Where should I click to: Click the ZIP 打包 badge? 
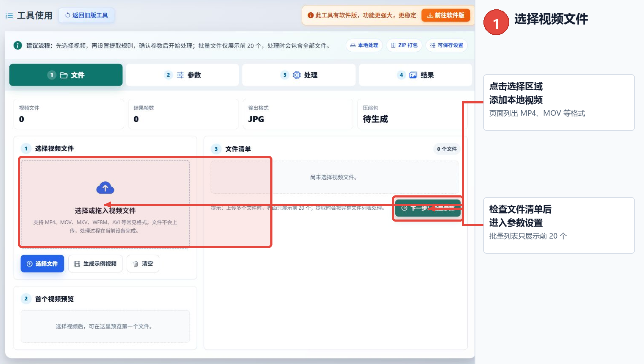404,45
